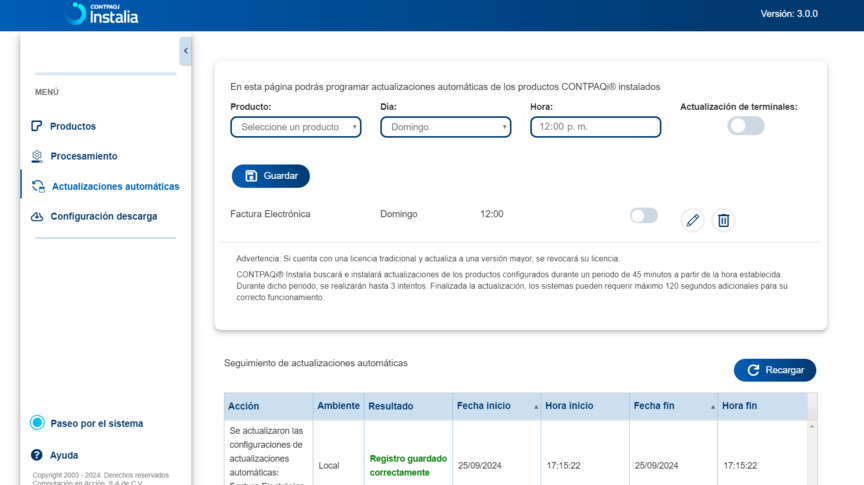864x485 pixels.
Task: Edit the Factura Electrónica schedule with pencil icon
Action: (x=693, y=220)
